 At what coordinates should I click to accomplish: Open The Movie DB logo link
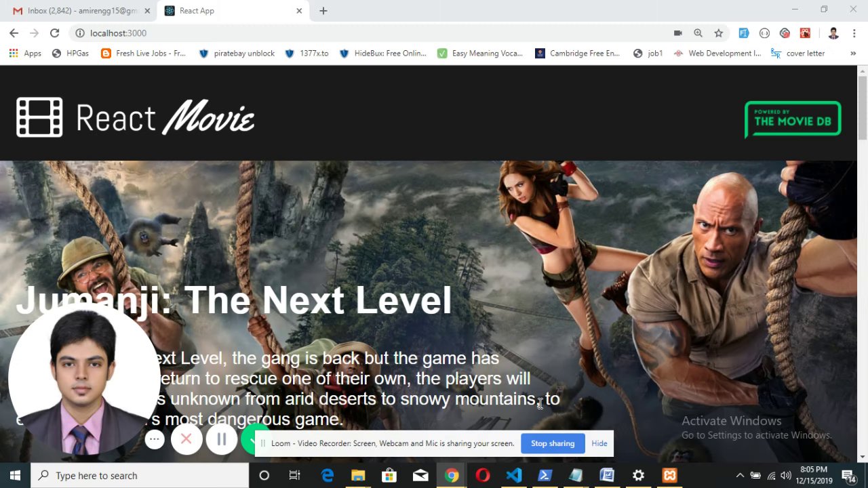(x=793, y=119)
